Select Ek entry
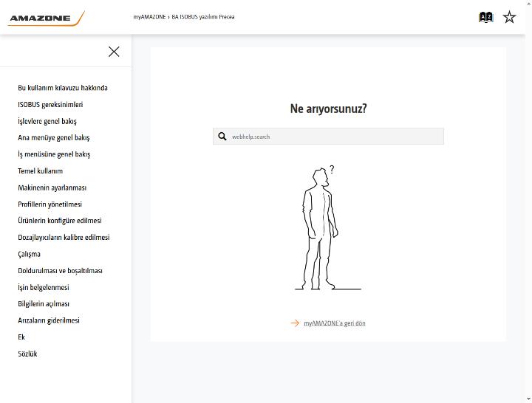This screenshot has height=403, width=532. 21,337
